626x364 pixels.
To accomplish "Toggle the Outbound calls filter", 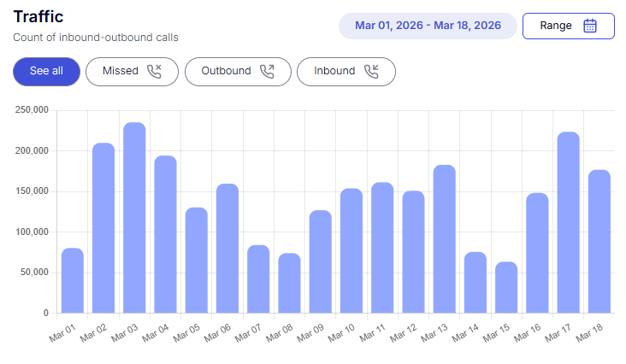I will coord(238,71).
